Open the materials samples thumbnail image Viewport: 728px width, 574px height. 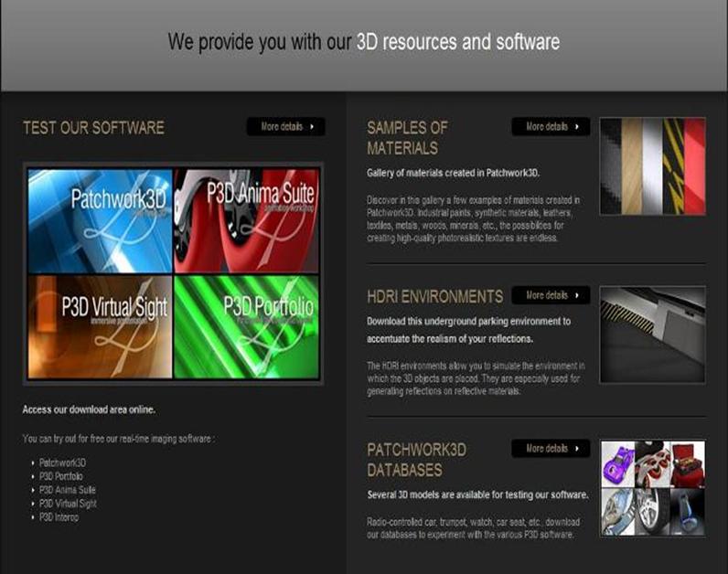pyautogui.click(x=653, y=166)
